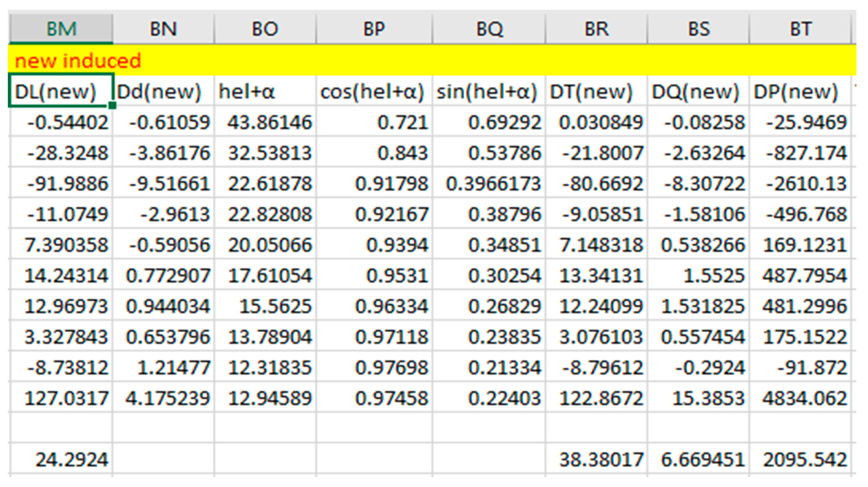Image resolution: width=868 pixels, height=487 pixels.
Task: Select column header BN
Action: [163, 29]
